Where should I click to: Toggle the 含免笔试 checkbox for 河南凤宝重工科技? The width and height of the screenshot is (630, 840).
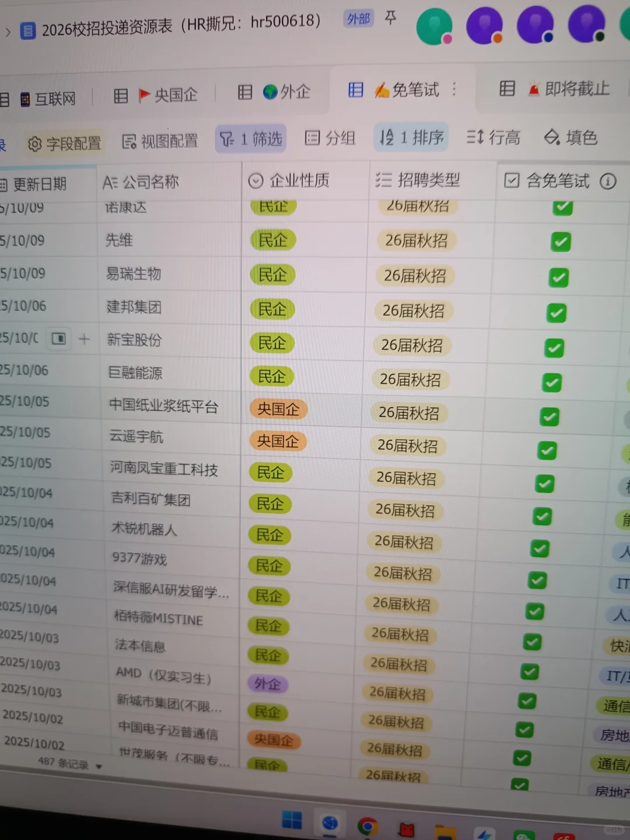(545, 484)
